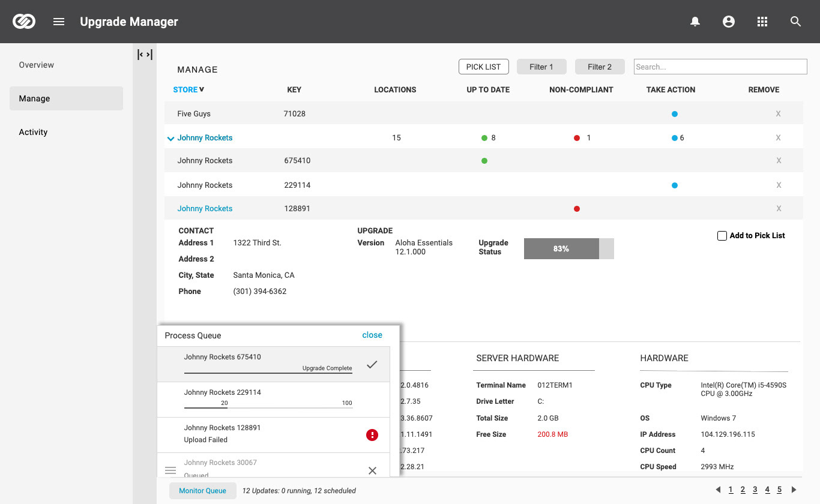Remove Johnny Rockets 229114 with its X

pyautogui.click(x=779, y=185)
